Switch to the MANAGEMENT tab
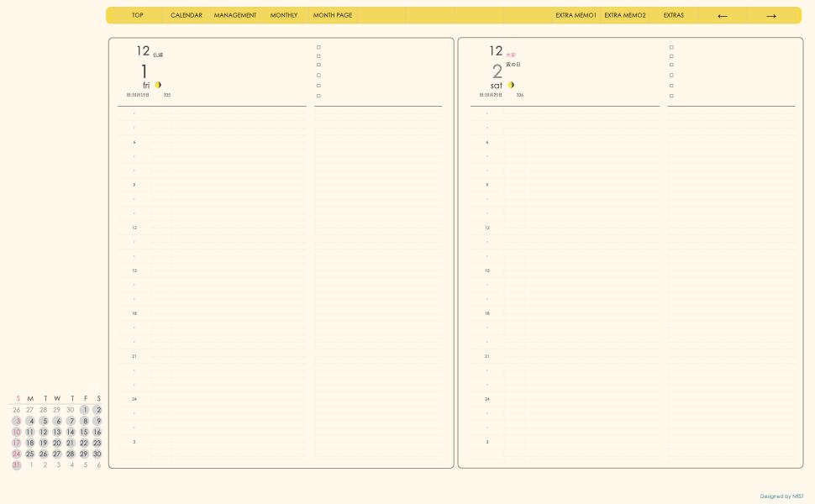 click(235, 15)
